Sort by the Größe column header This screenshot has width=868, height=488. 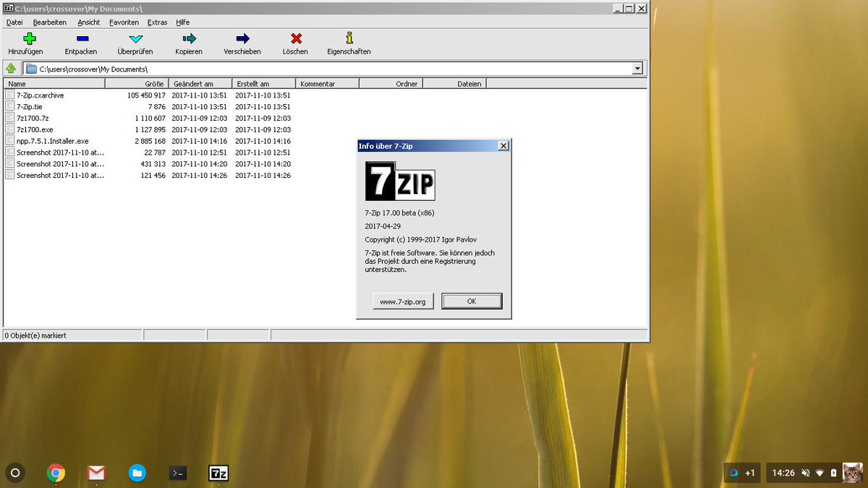point(137,84)
